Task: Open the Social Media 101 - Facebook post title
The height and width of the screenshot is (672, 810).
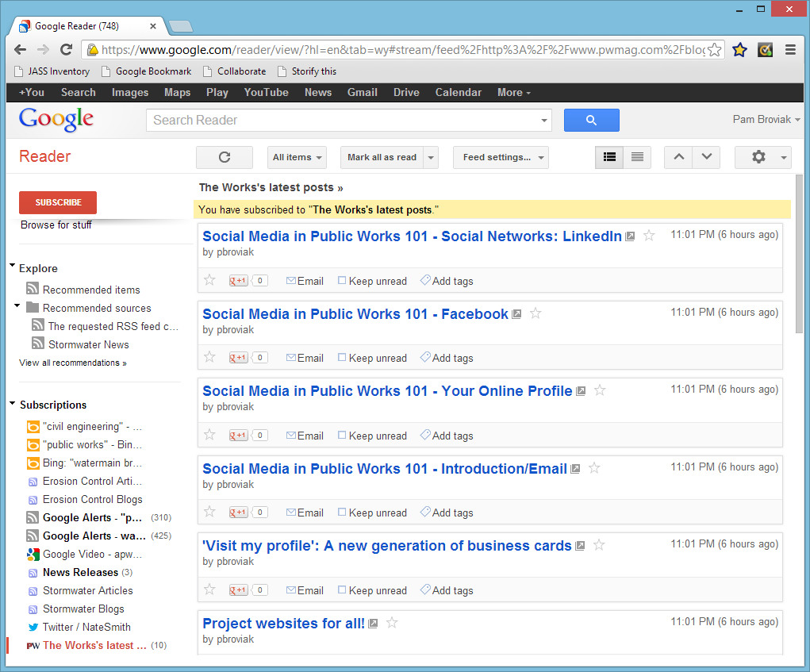Action: pyautogui.click(x=355, y=314)
